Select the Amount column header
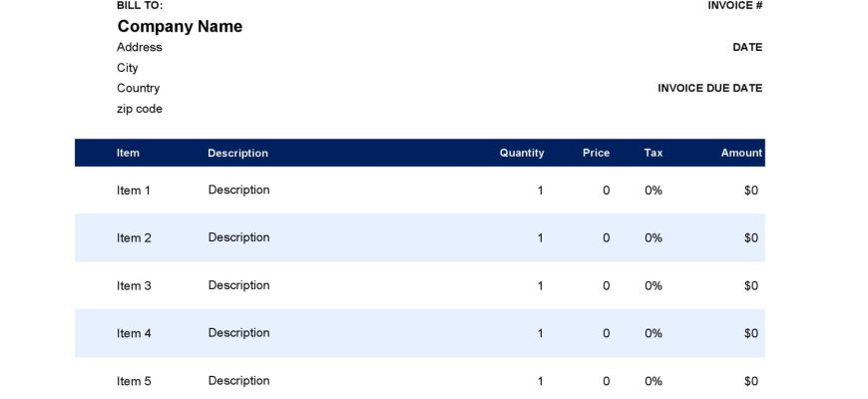The width and height of the screenshot is (868, 399). (x=741, y=153)
